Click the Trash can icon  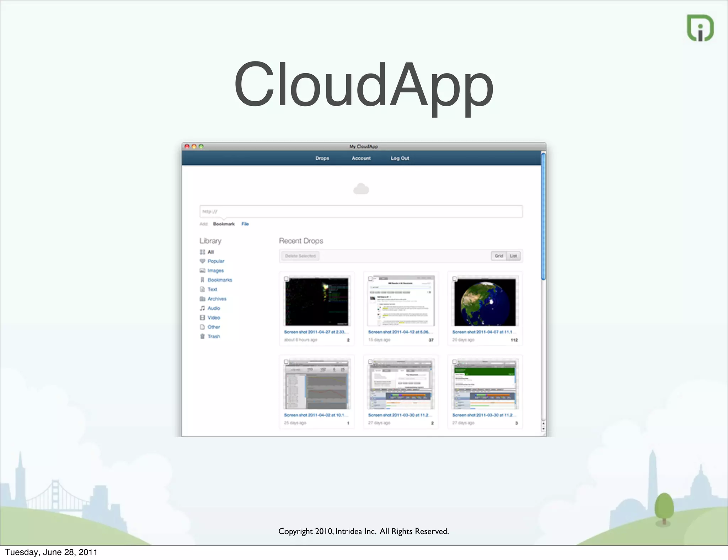tap(202, 336)
